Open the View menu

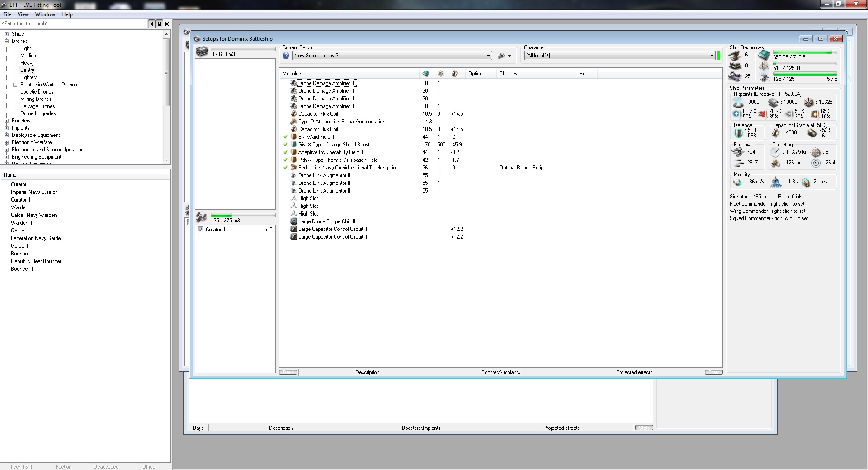coord(23,14)
